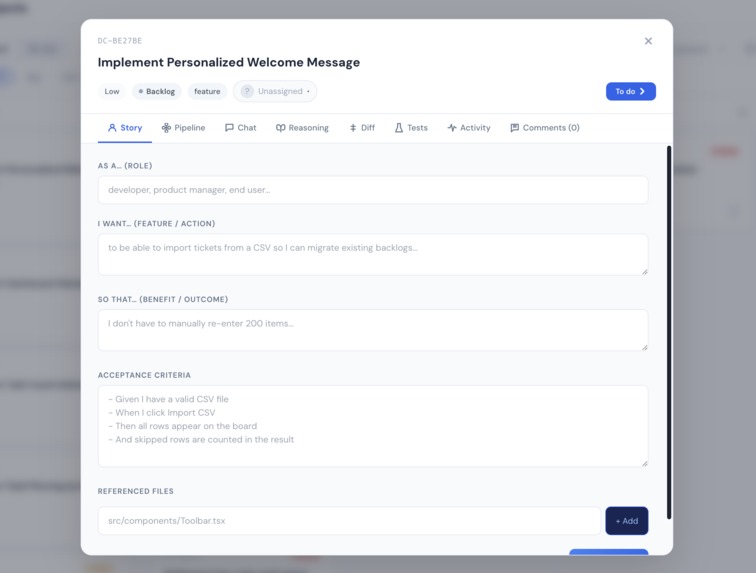756x573 pixels.
Task: Switch to the Pipeline tab
Action: point(183,128)
